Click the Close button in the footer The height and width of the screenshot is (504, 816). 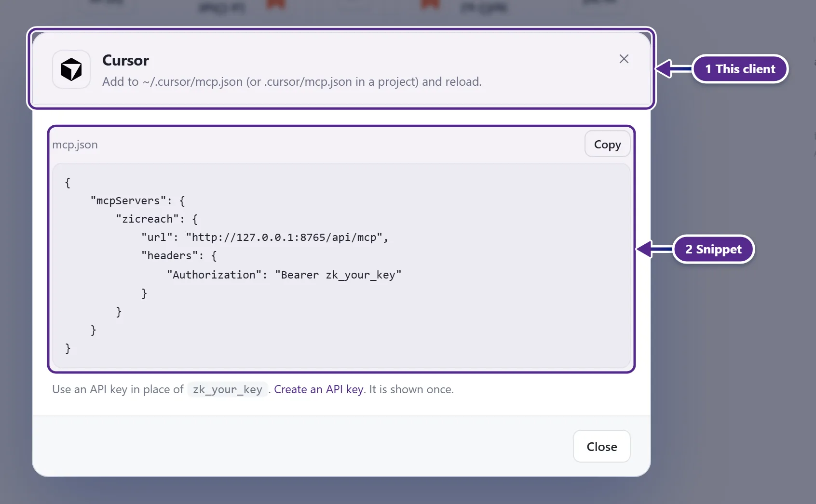click(601, 446)
